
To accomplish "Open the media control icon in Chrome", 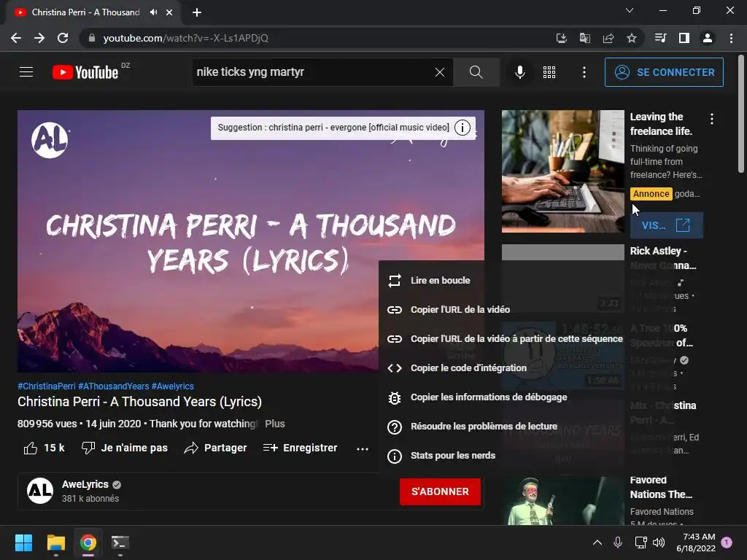I will pyautogui.click(x=661, y=38).
